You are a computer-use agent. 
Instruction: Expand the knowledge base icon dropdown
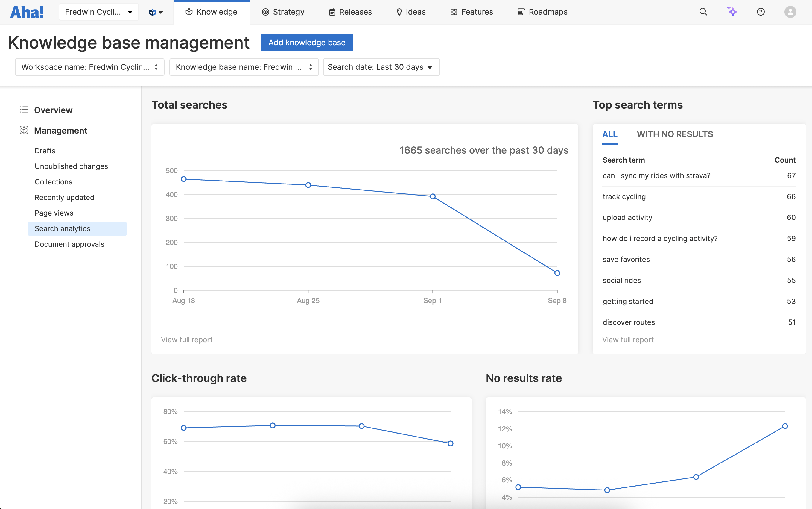pos(156,12)
